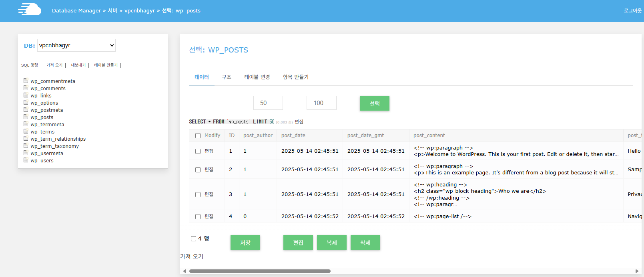Open 가져 오기 link in sidebar menu
The width and height of the screenshot is (644, 277).
(x=54, y=65)
